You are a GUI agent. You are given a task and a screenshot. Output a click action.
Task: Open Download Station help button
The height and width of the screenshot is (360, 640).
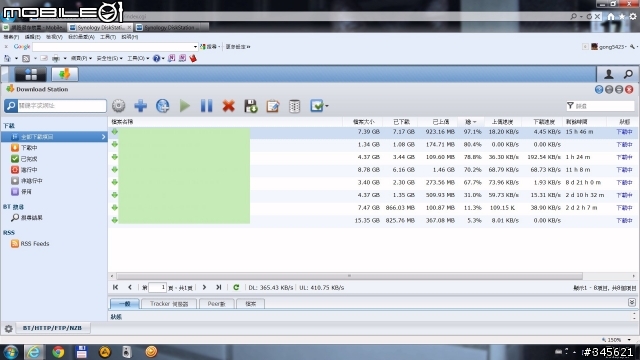[599, 89]
